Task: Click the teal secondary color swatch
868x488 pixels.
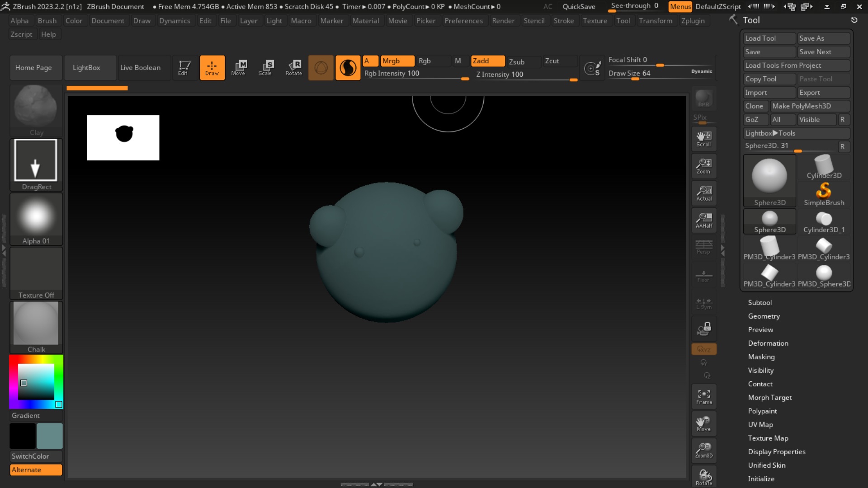Action: [50, 436]
